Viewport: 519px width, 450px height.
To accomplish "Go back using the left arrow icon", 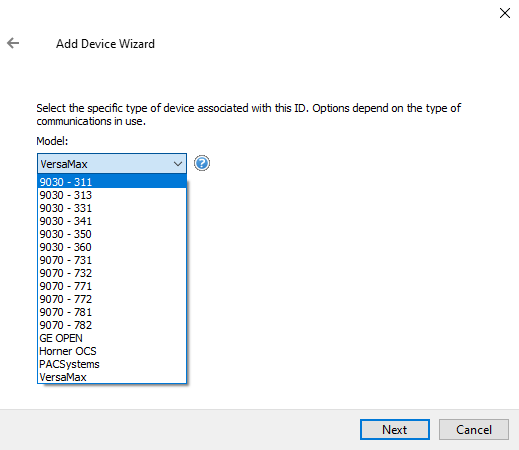I will pos(13,43).
